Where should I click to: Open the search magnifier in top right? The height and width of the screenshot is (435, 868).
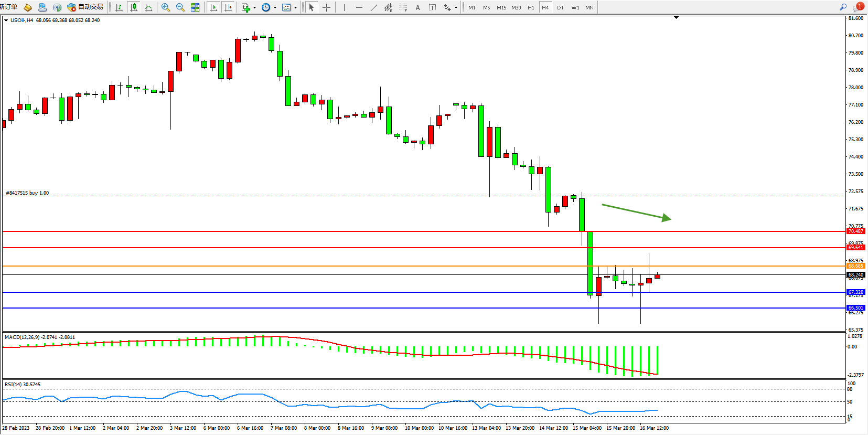(843, 7)
